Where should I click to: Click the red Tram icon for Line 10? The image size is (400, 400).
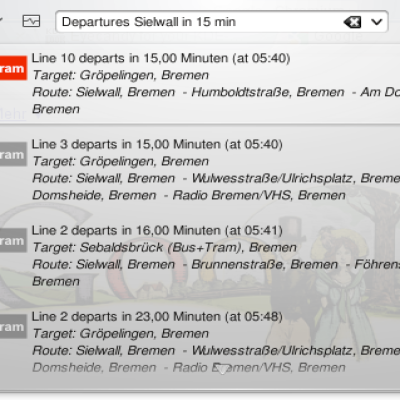(x=13, y=68)
